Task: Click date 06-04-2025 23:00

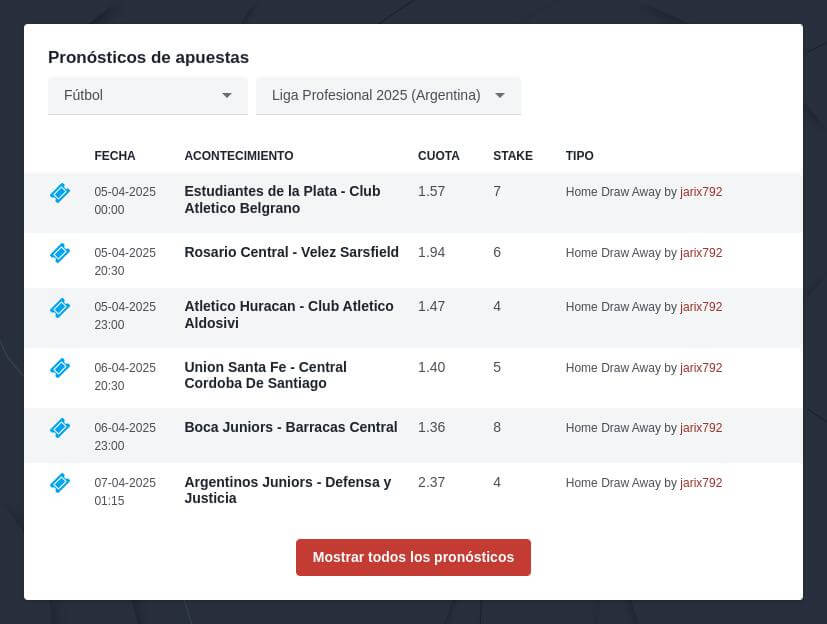Action: [x=125, y=437]
